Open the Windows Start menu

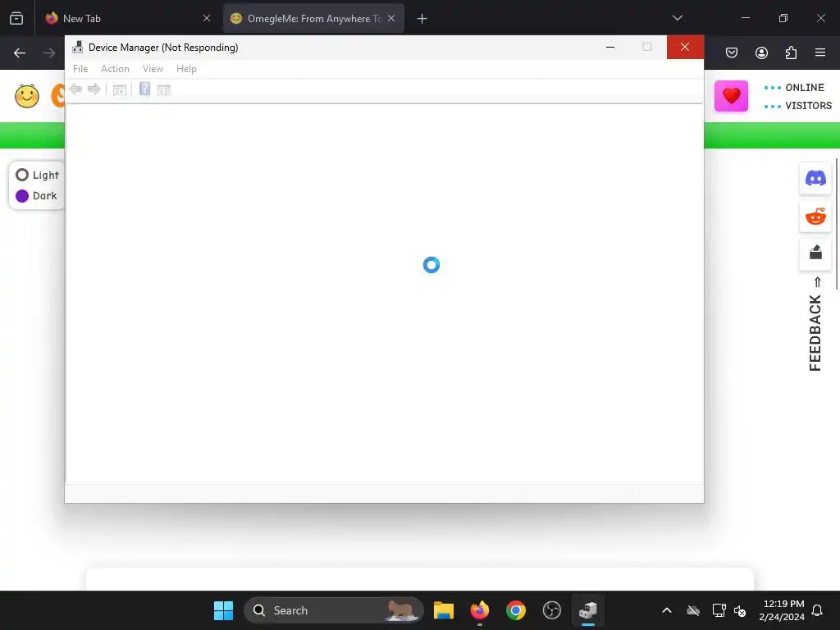coord(223,610)
